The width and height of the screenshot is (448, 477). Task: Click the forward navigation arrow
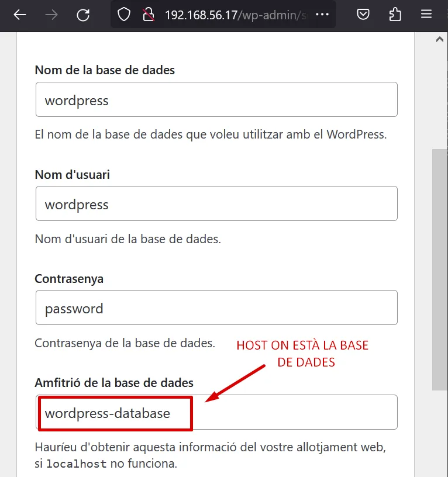coord(51,15)
